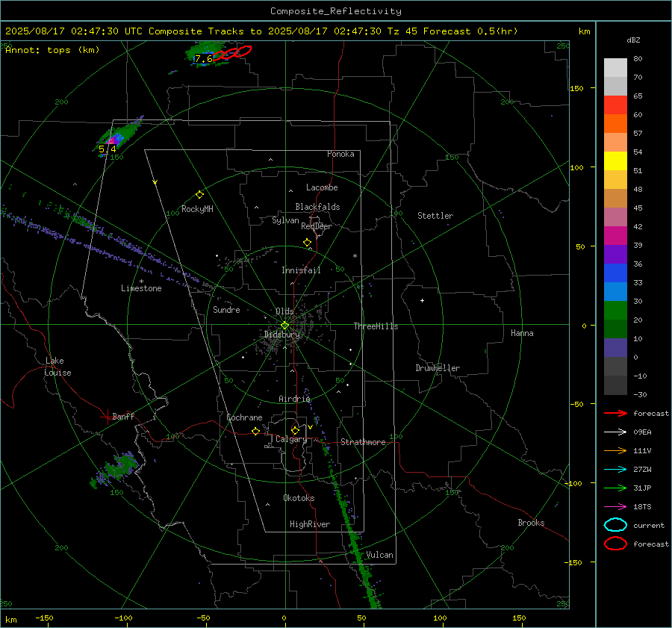Click the Sylvan label

(285, 220)
